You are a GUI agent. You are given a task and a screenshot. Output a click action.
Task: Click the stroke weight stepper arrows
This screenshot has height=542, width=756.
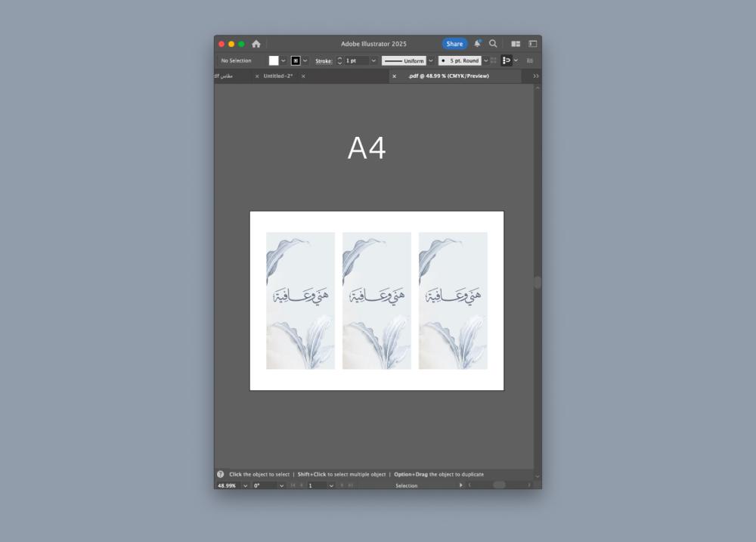coord(339,60)
